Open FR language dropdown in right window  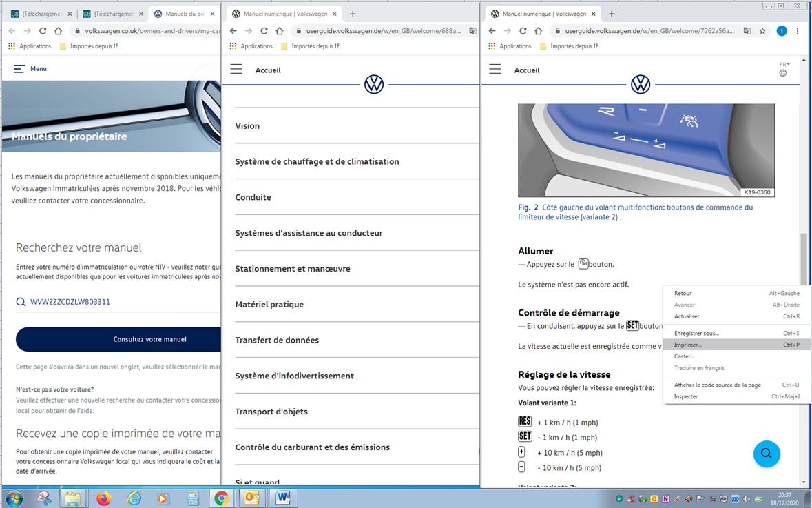coord(784,65)
